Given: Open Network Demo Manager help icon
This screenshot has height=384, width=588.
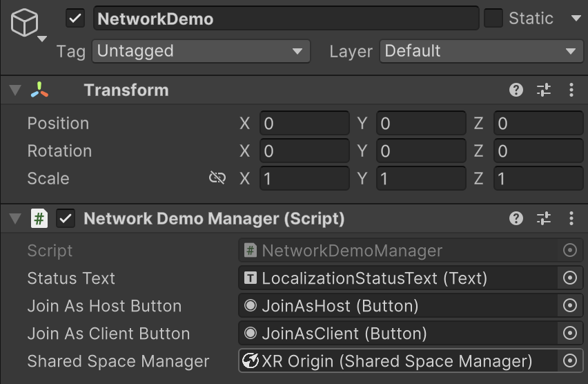Looking at the screenshot, I should pos(516,218).
